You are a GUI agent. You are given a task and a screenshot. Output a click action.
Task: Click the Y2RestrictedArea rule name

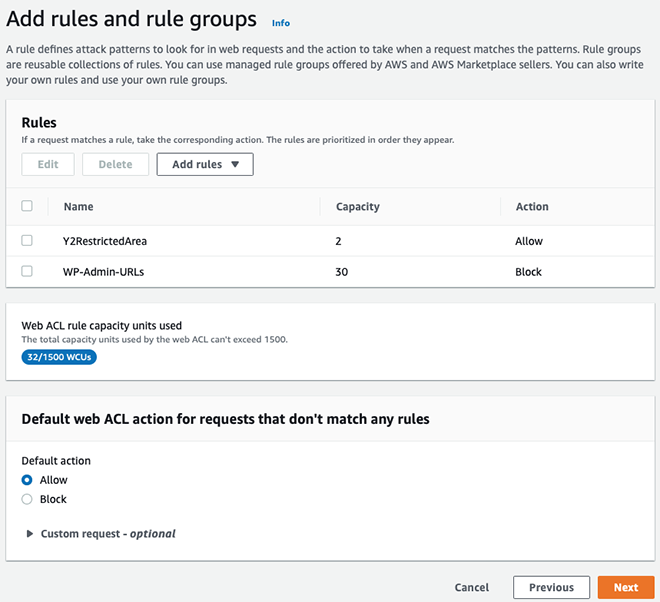pyautogui.click(x=105, y=241)
